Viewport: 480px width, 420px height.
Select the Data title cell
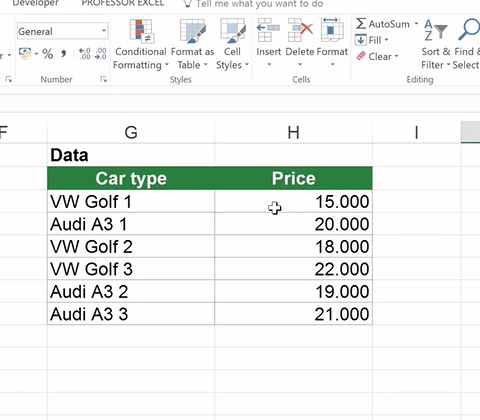click(x=131, y=155)
